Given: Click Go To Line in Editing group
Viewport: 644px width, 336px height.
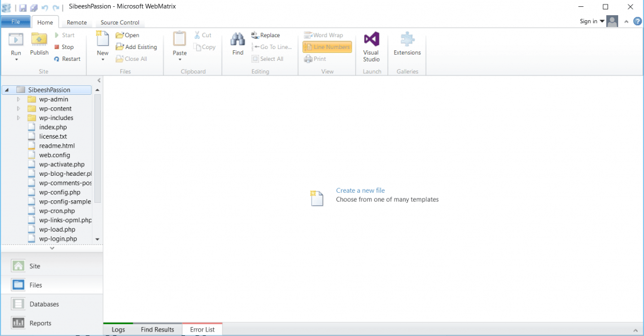Looking at the screenshot, I should 272,47.
